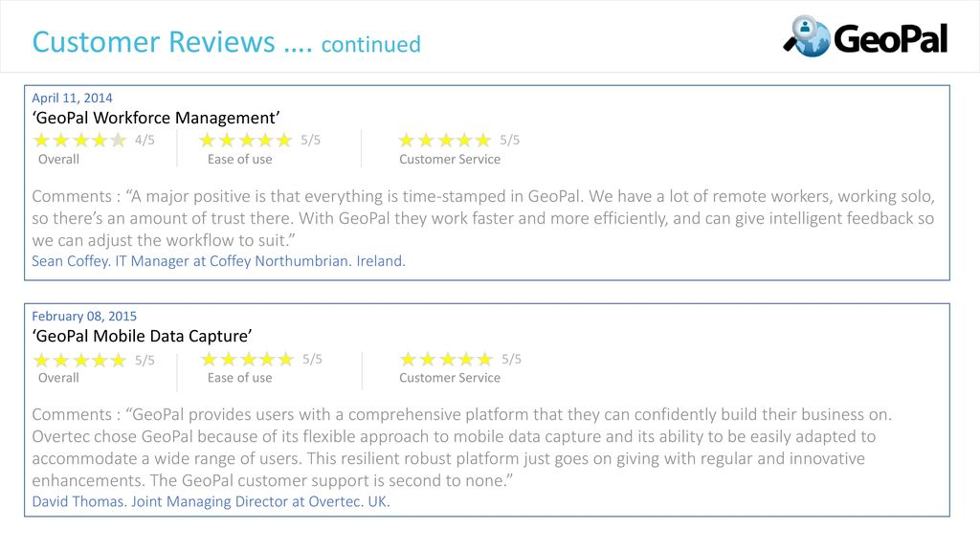Click the GeoPal globe logo icon
Screen dimensions: 980x551
807,36
